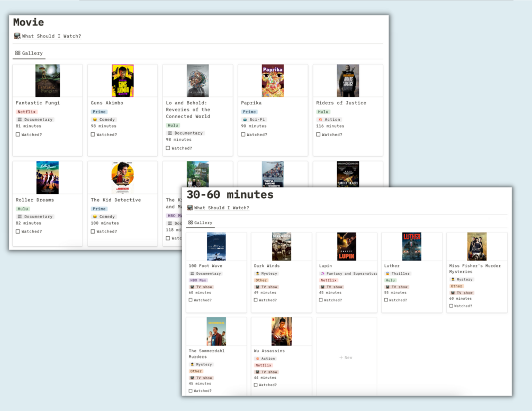Open the Paprika poster thumbnail

point(273,81)
